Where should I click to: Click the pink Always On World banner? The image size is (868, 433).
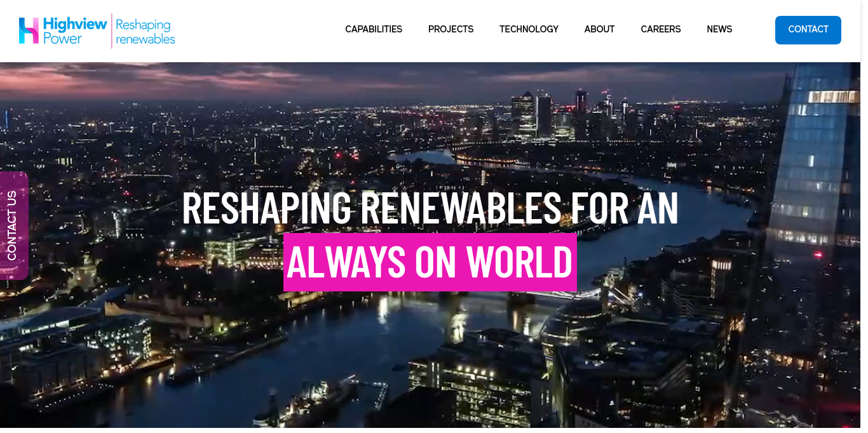430,262
